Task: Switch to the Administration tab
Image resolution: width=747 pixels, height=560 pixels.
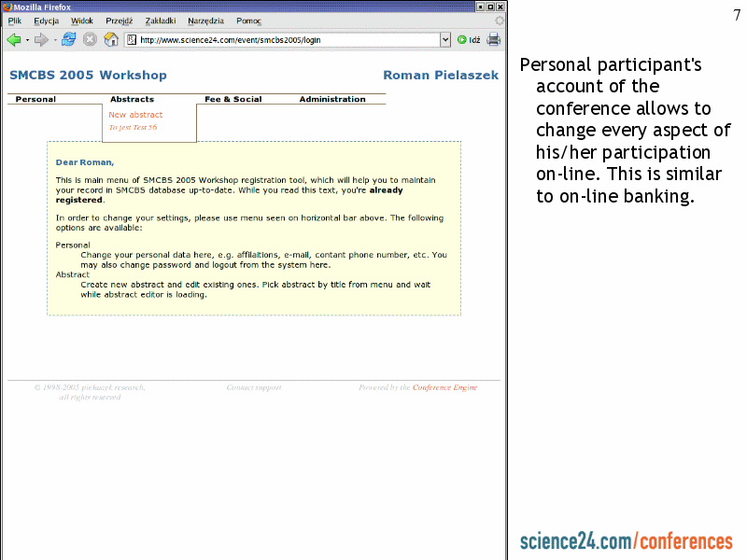Action: click(x=332, y=99)
